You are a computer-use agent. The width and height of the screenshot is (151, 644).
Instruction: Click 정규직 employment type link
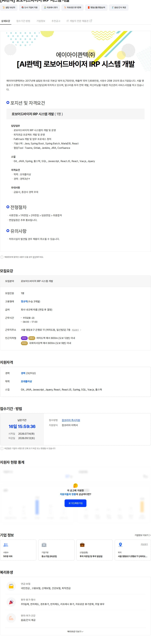[x=24, y=301]
